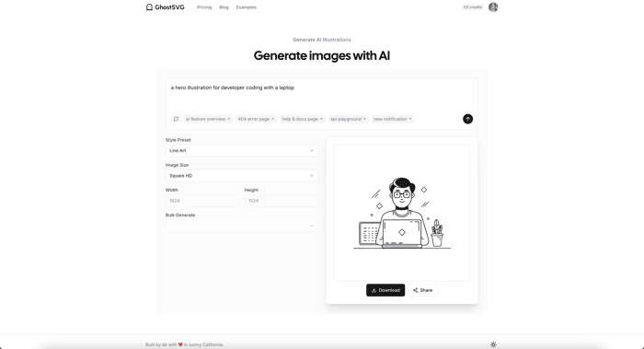Choose the 'help & docs page' suggestion chip
Screen dimensions: 644x349
(x=303, y=119)
